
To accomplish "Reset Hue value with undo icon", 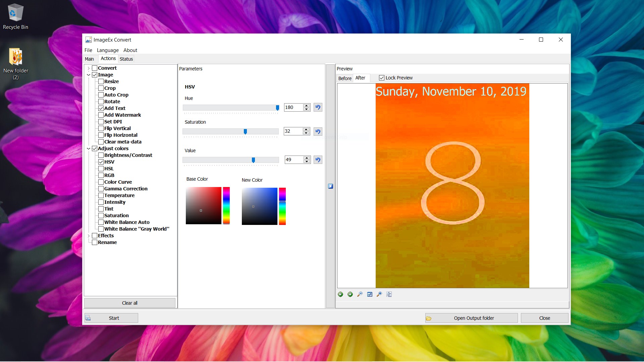I will 318,108.
